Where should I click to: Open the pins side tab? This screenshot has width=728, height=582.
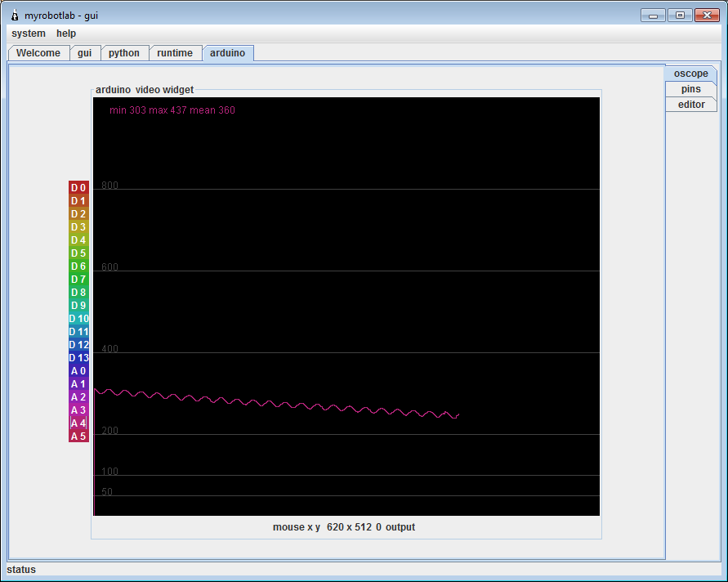click(691, 89)
